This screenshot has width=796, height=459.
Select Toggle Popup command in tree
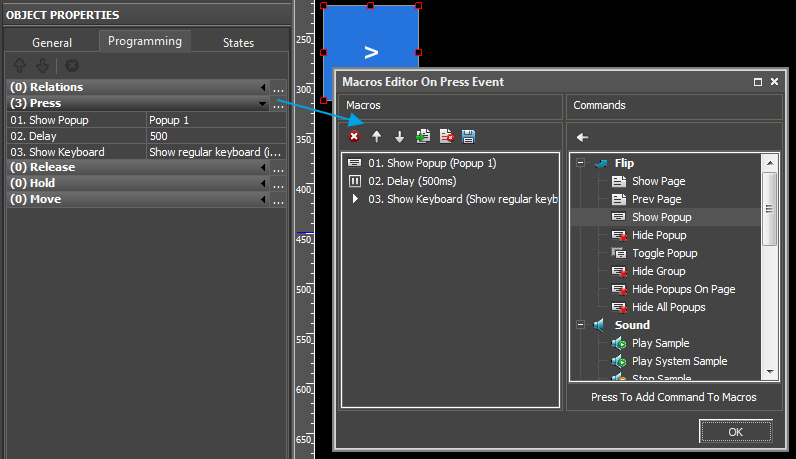pyautogui.click(x=665, y=253)
